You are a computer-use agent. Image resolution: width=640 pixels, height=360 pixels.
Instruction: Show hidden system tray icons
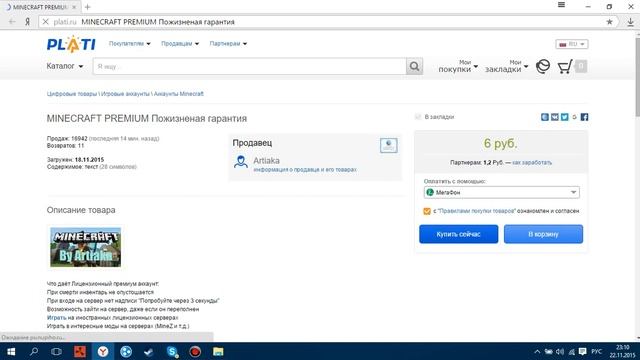[x=537, y=352]
